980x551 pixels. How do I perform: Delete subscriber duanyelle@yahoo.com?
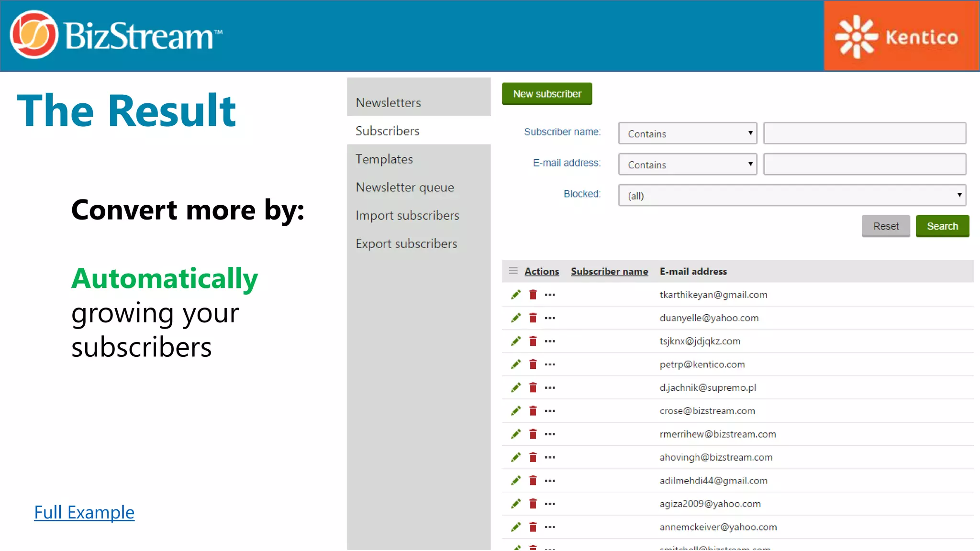[533, 318]
